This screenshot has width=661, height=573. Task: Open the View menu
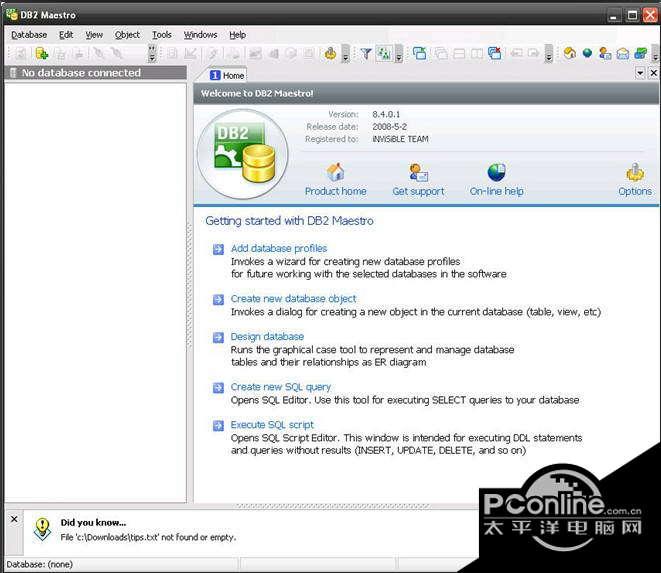pos(94,35)
